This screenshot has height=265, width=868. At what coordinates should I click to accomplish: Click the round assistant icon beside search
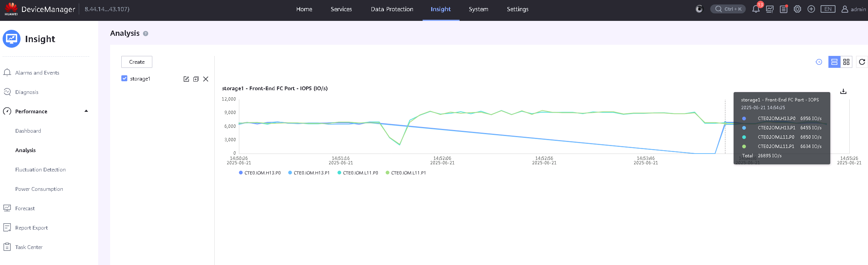point(699,9)
